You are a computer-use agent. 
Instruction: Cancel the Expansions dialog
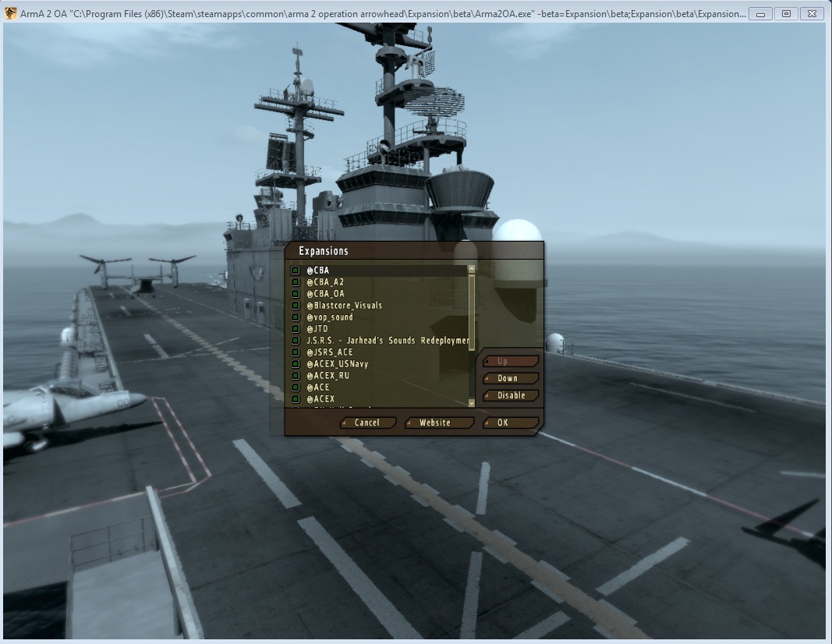[368, 423]
